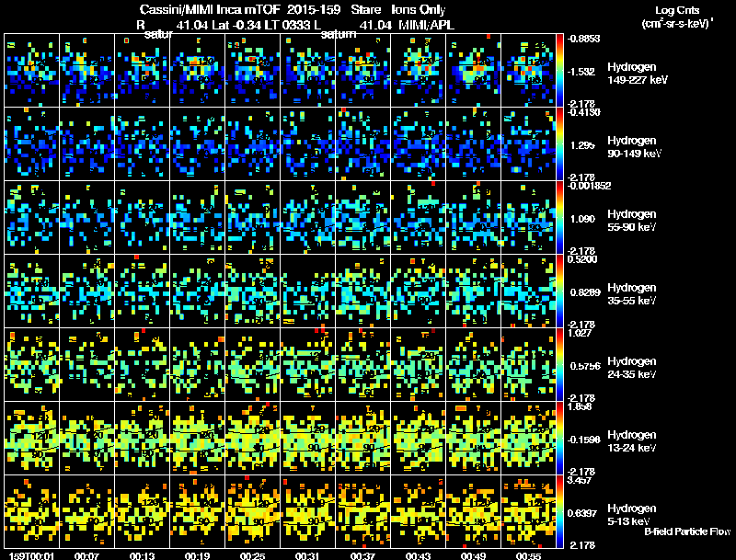Click the '00:07' time label
The width and height of the screenshot is (736, 560).
(x=86, y=555)
